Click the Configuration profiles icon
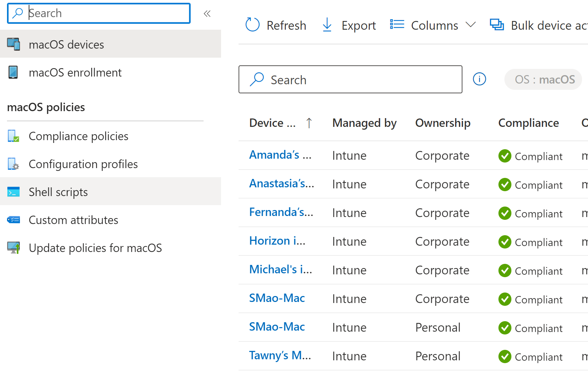The image size is (588, 375). [14, 164]
